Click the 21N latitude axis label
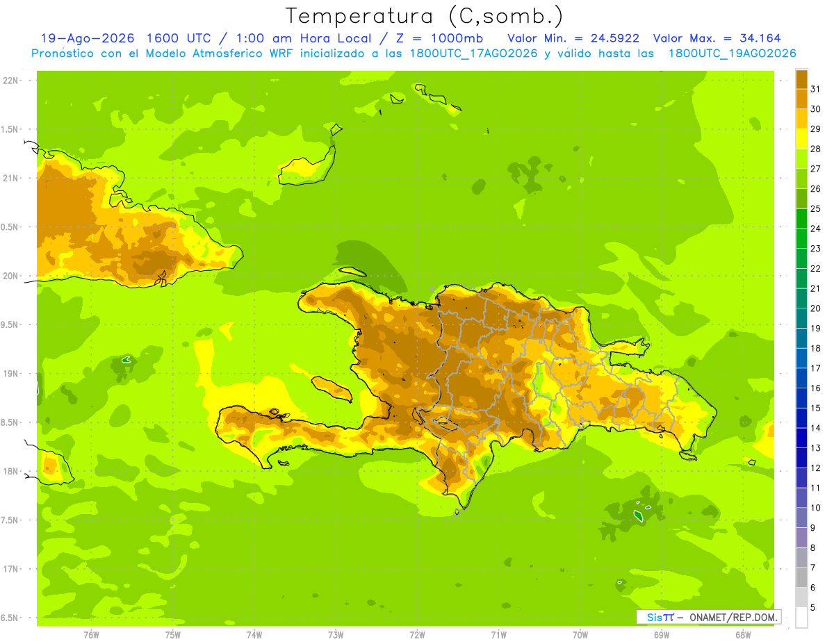This screenshot has width=834, height=644. tap(10, 178)
